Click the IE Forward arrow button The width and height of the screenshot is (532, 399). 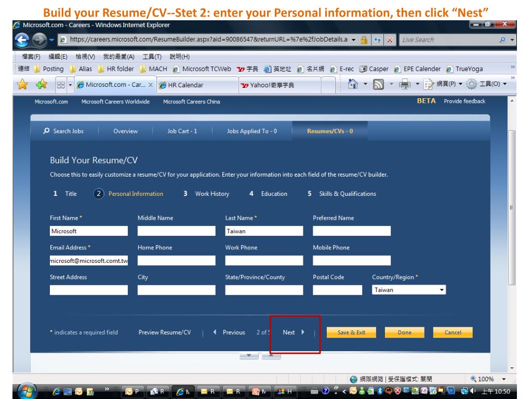click(39, 40)
